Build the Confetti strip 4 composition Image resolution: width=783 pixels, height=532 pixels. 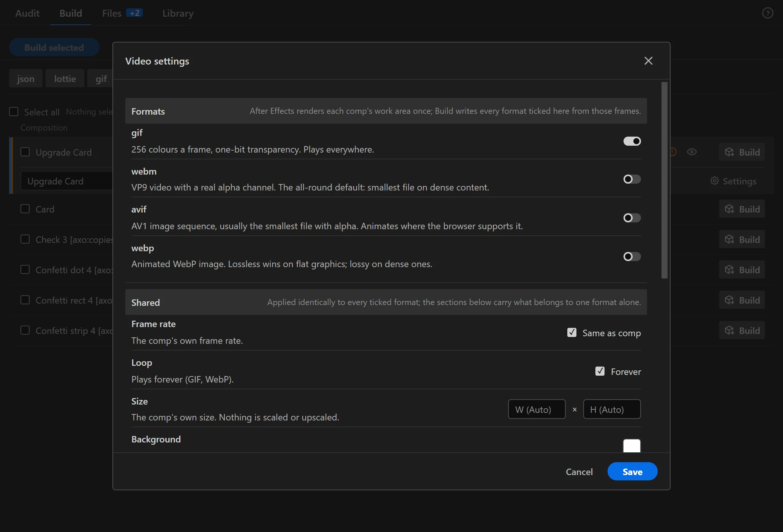point(742,331)
